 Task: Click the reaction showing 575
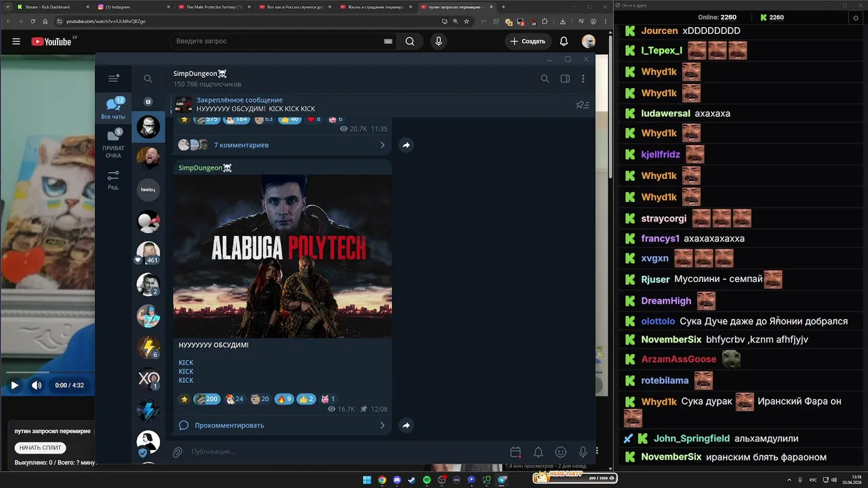coord(206,119)
